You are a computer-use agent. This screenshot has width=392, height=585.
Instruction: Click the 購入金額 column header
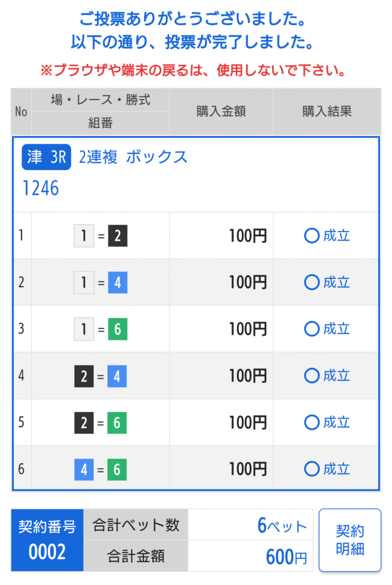[x=221, y=111]
